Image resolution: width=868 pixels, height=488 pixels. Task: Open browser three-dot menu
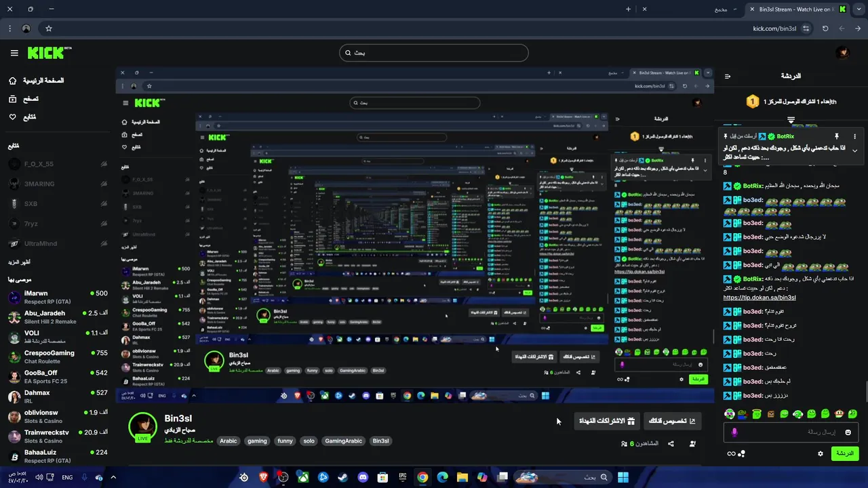pos(9,28)
